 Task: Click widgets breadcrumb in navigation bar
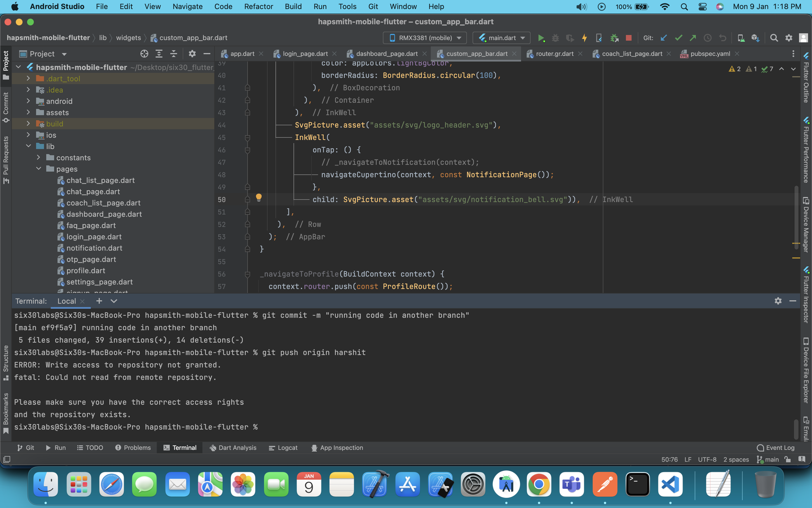[x=128, y=38]
